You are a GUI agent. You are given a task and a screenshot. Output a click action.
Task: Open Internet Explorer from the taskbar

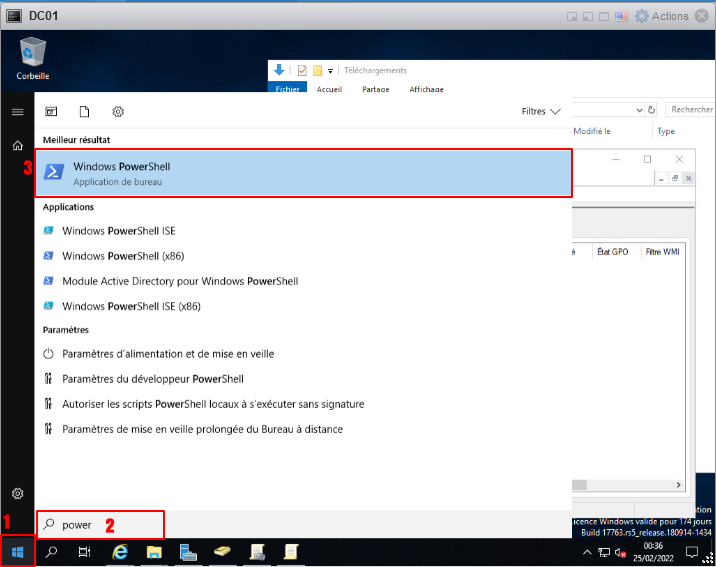120,552
